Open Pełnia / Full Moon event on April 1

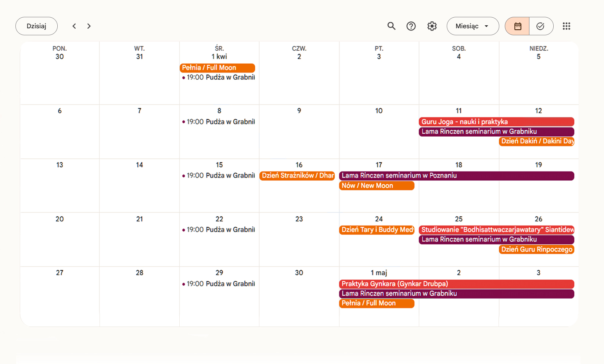(217, 68)
